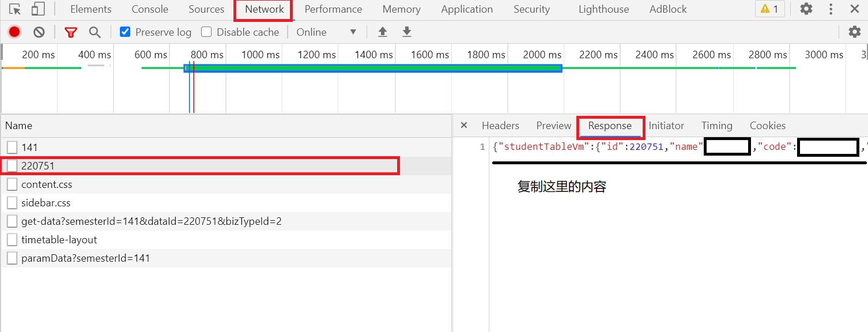Open DevTools settings gear

tap(806, 9)
